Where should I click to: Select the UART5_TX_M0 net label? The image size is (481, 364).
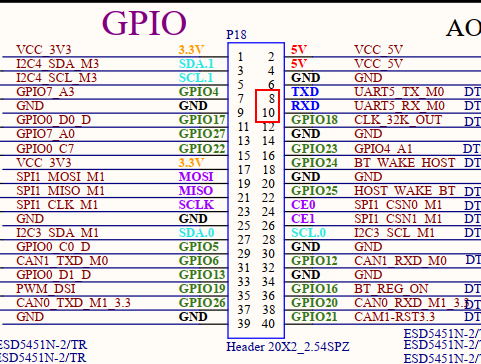tap(399, 92)
